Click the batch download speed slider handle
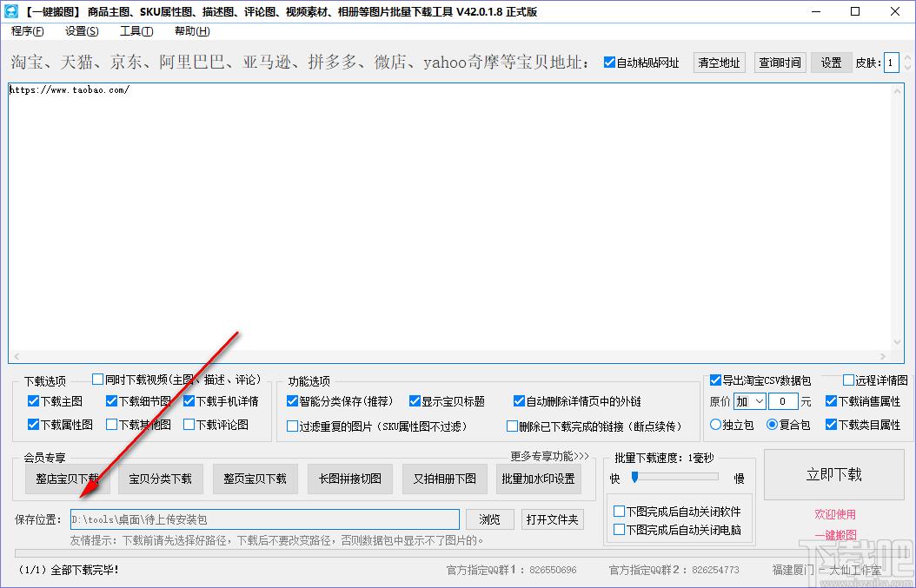This screenshot has height=588, width=916. pos(635,477)
